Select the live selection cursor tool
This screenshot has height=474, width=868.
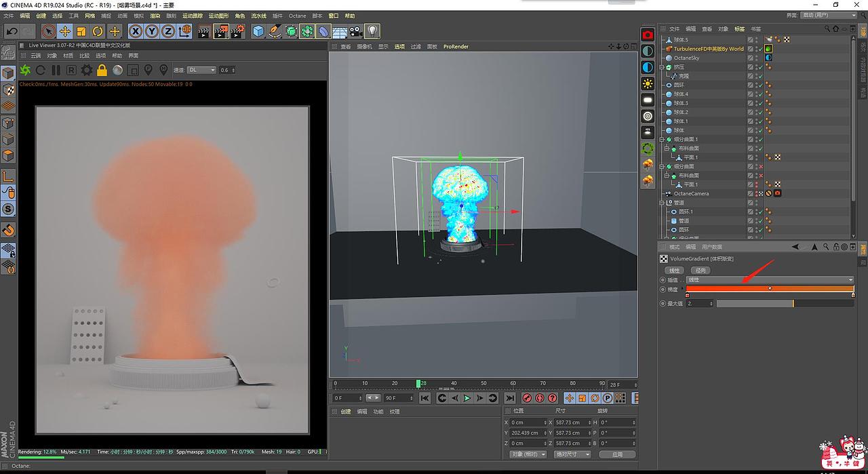[x=49, y=31]
